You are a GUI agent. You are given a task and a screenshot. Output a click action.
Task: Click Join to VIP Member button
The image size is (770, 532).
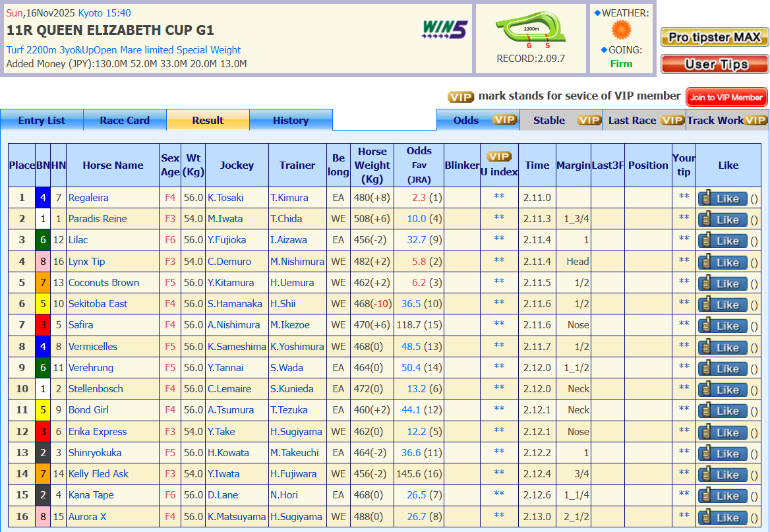(726, 97)
